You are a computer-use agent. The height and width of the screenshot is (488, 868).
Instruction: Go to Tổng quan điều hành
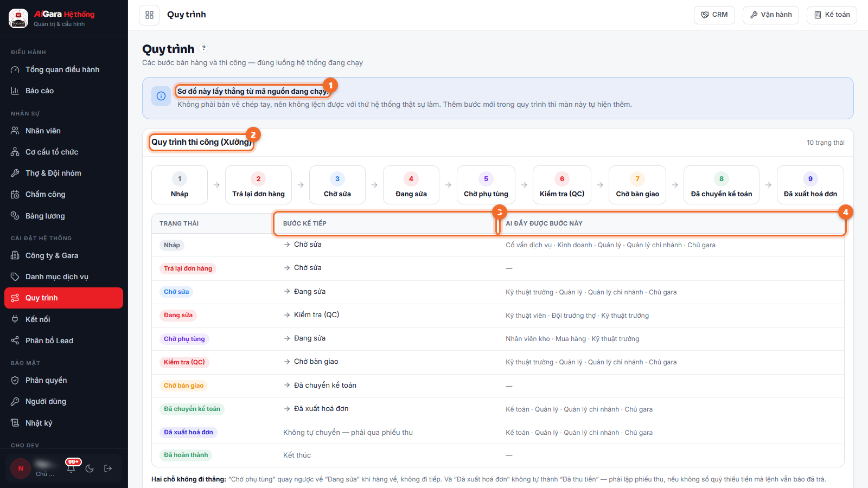[x=63, y=69]
